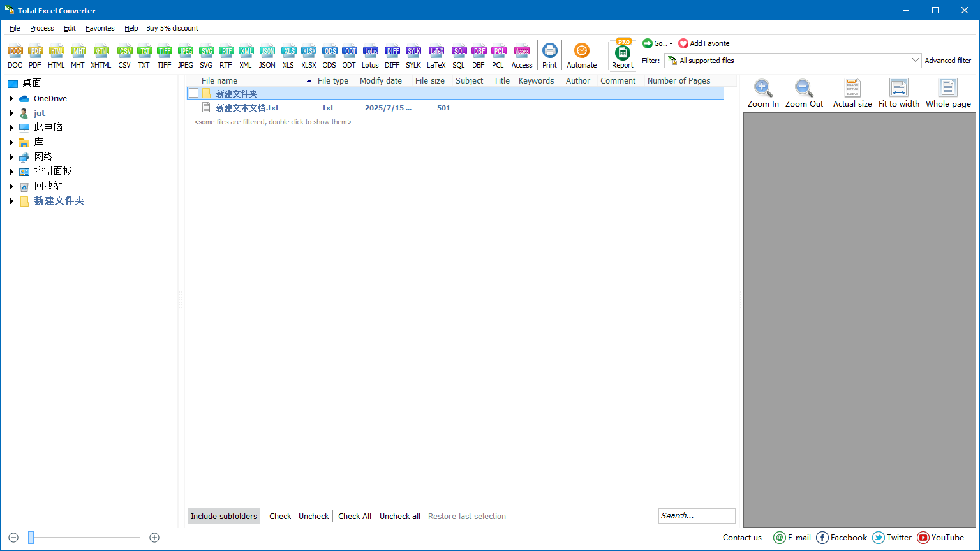Show Whole page in preview

coord(948,93)
